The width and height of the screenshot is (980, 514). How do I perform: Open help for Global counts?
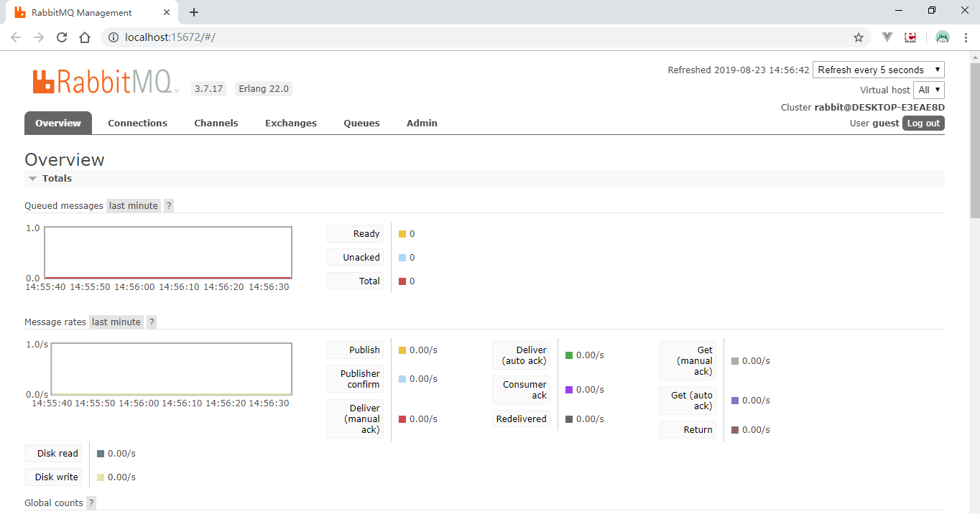[x=91, y=503]
